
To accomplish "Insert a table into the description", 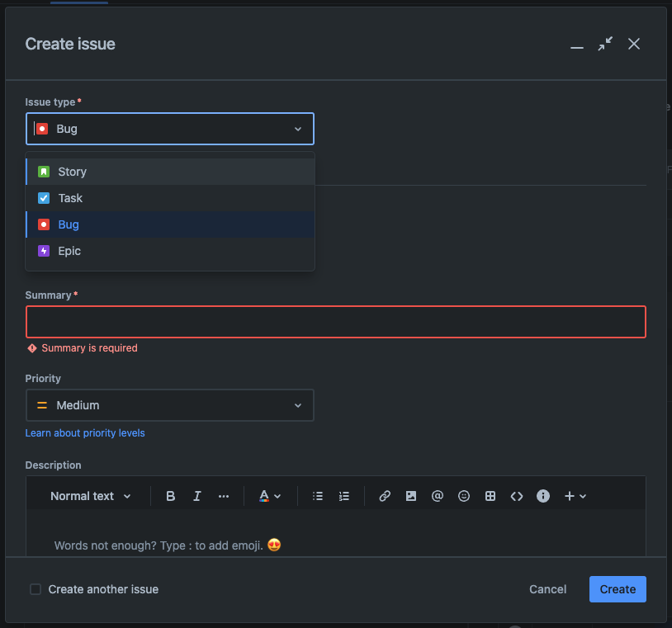I will coord(490,496).
